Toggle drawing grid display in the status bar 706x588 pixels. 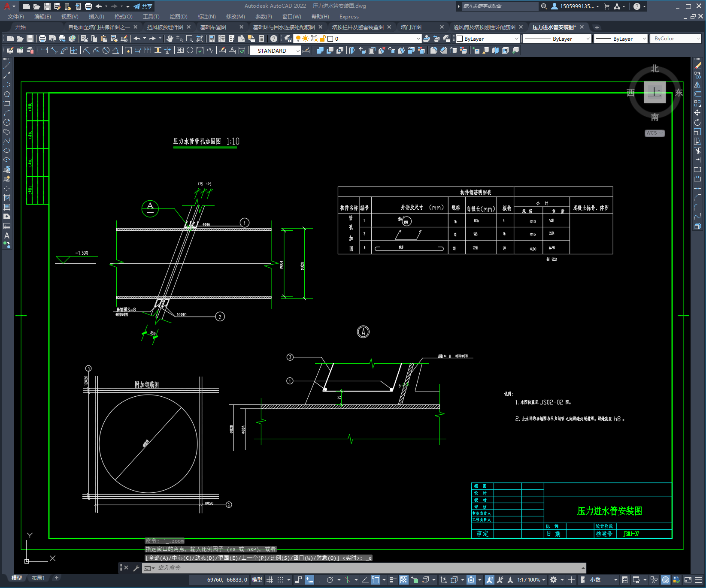[270, 580]
